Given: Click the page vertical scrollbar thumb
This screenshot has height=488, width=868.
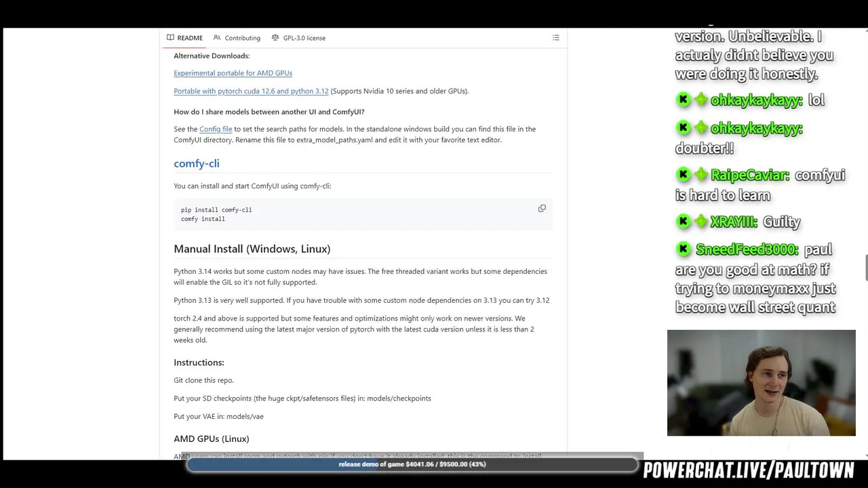Looking at the screenshot, I should (x=866, y=267).
